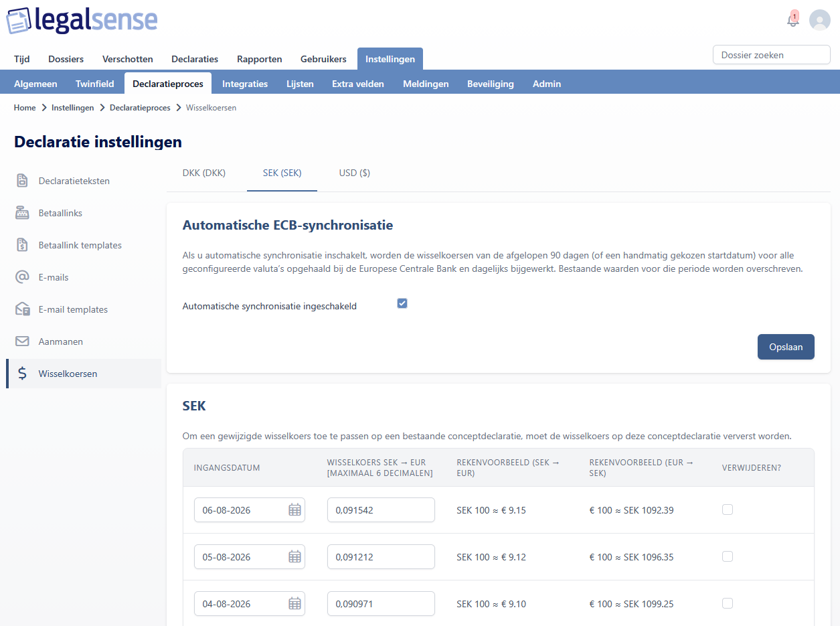The height and width of the screenshot is (626, 840).
Task: Open the Declaraties main menu
Action: 195,59
